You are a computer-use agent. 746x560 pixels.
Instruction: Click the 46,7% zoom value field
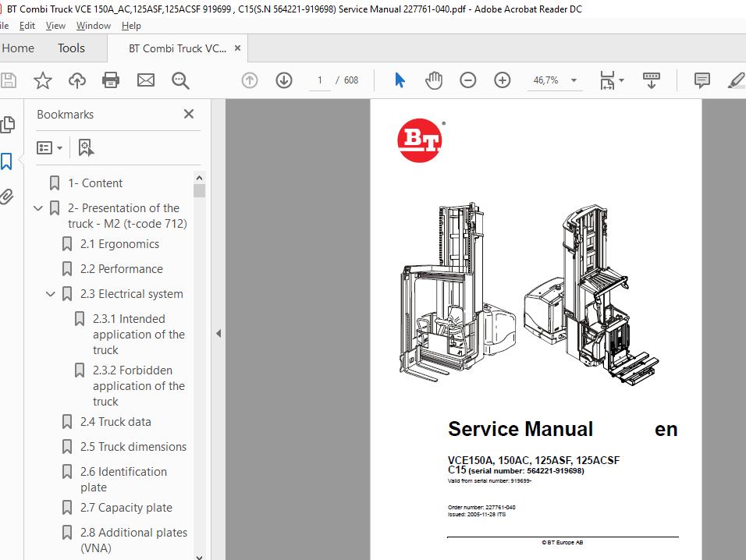click(x=545, y=80)
